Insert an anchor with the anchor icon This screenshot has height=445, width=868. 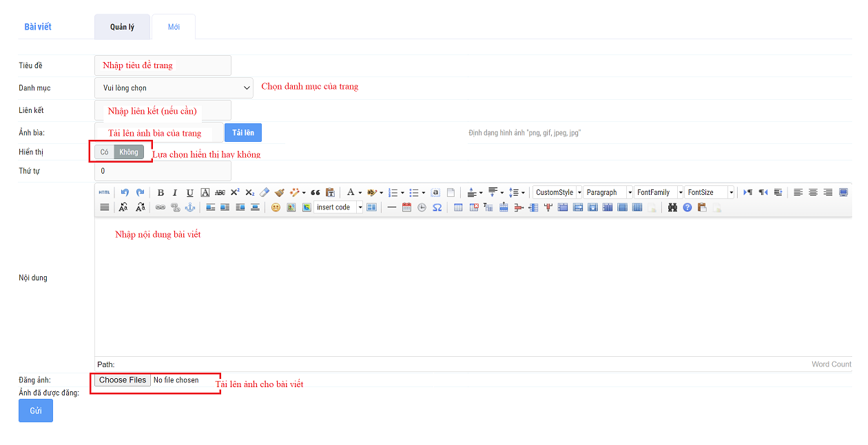(190, 207)
